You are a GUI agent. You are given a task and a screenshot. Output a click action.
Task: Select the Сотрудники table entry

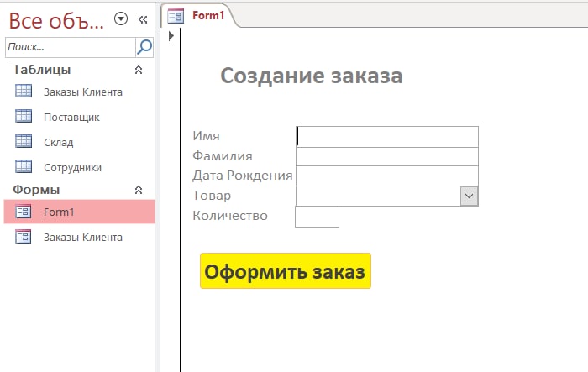(x=80, y=167)
